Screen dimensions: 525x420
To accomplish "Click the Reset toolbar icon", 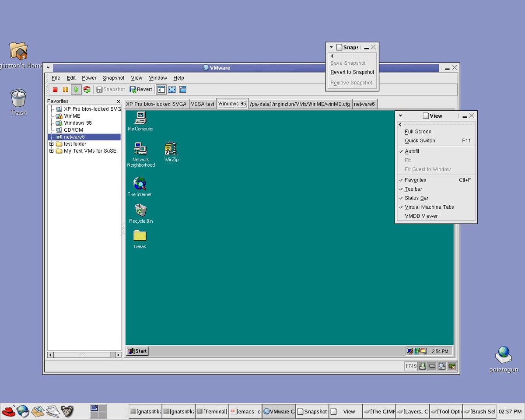I will pyautogui.click(x=87, y=89).
